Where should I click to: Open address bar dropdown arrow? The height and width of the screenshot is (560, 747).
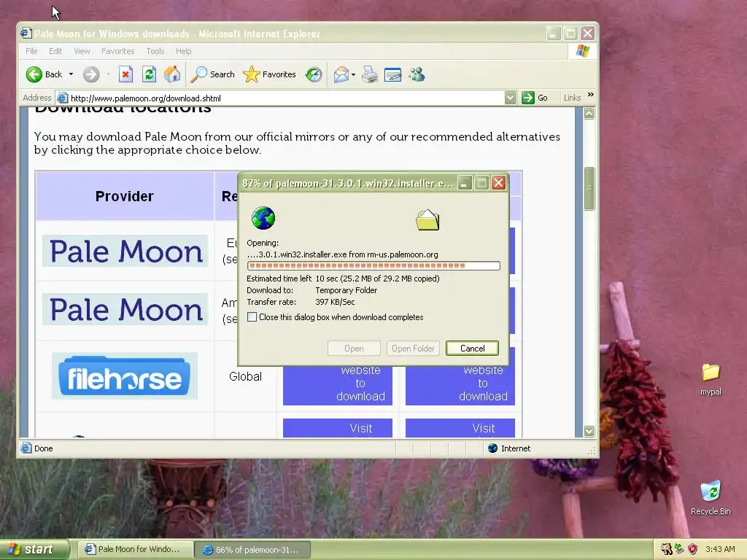coord(510,98)
